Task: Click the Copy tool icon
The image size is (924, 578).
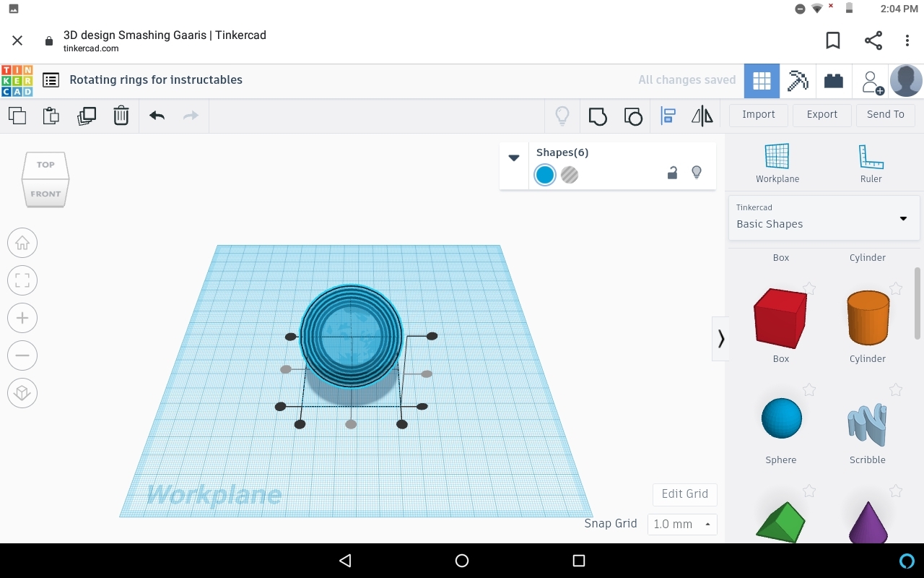Action: (x=17, y=116)
